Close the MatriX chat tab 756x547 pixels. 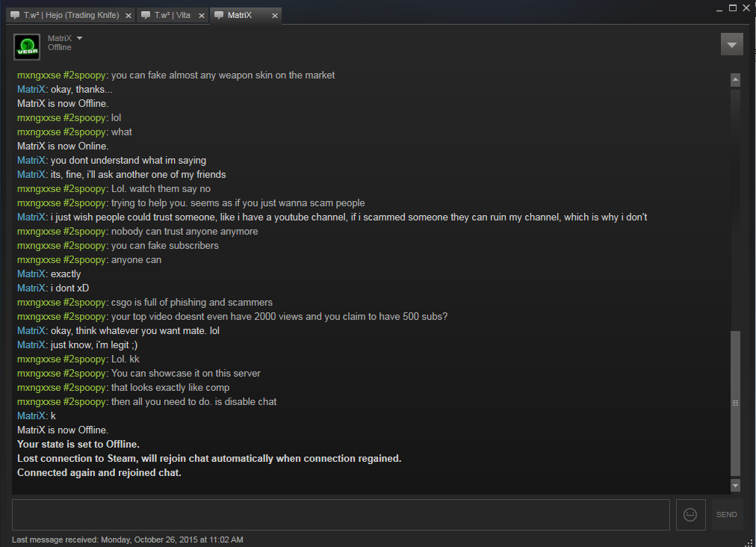click(x=275, y=16)
